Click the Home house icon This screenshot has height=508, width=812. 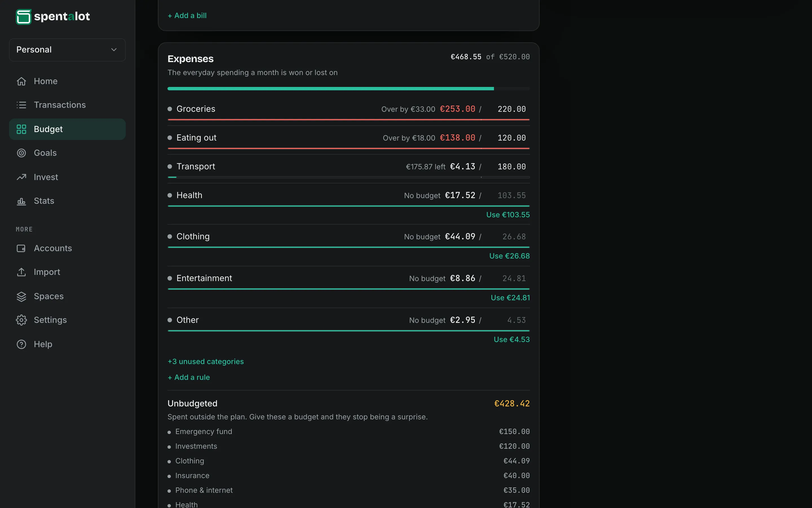pyautogui.click(x=21, y=81)
